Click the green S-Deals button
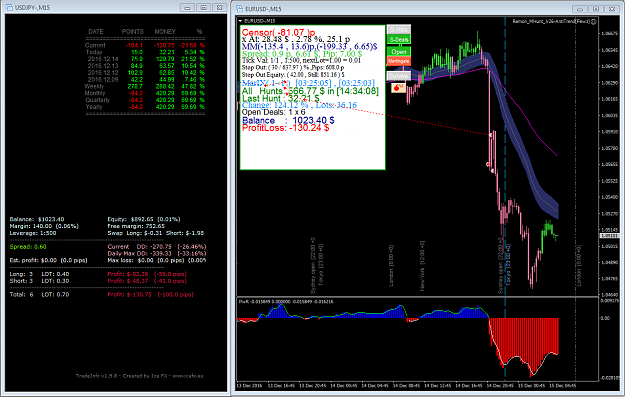 (399, 39)
